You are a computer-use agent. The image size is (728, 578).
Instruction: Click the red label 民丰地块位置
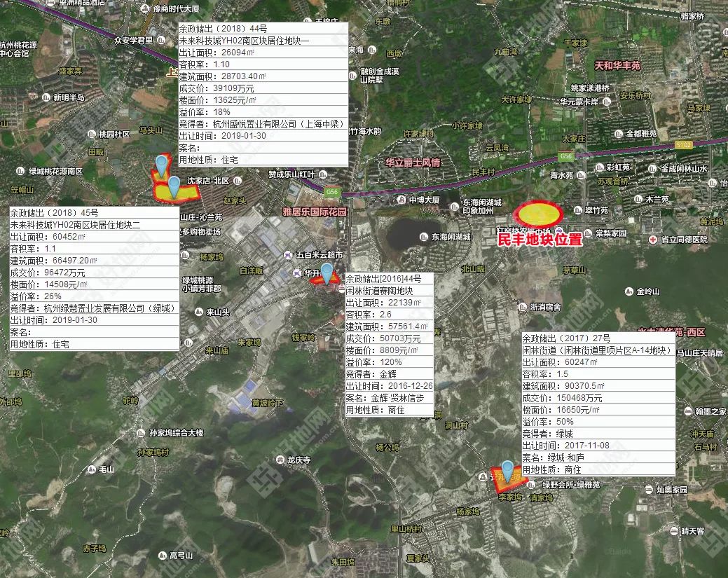[x=540, y=240]
